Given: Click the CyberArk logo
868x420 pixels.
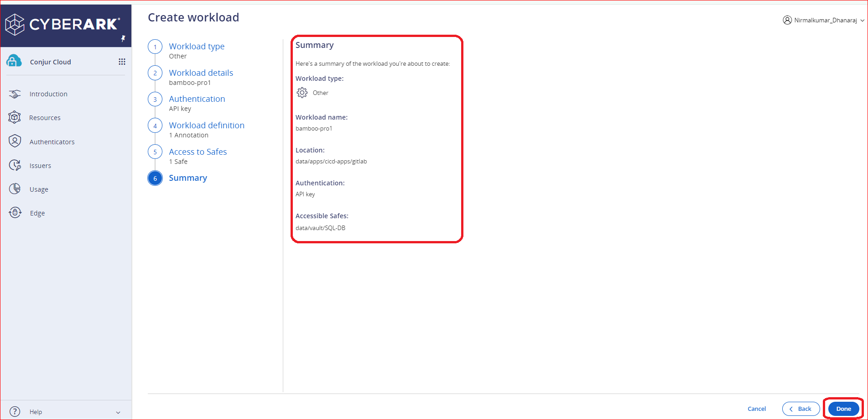Looking at the screenshot, I should click(x=62, y=24).
